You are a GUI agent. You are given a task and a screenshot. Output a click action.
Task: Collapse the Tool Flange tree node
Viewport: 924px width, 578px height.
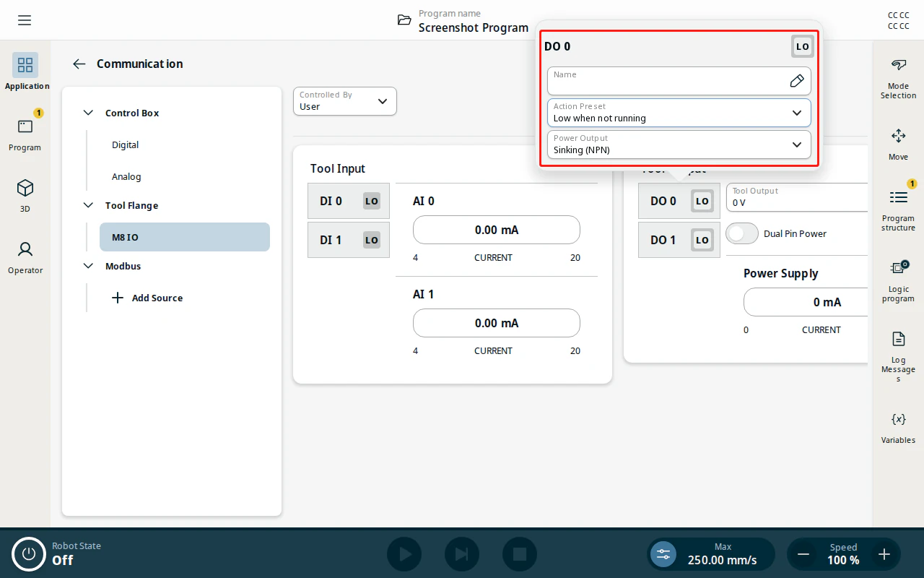coord(88,205)
